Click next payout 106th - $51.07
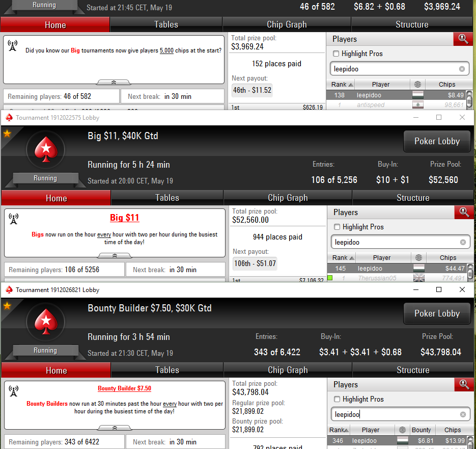This screenshot has width=476, height=449. point(255,263)
